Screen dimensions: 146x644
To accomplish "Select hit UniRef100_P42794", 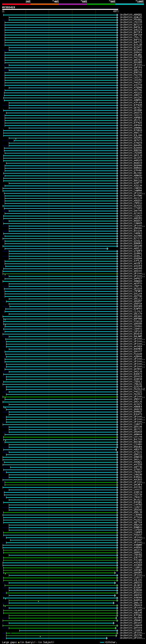I will coord(131,75).
